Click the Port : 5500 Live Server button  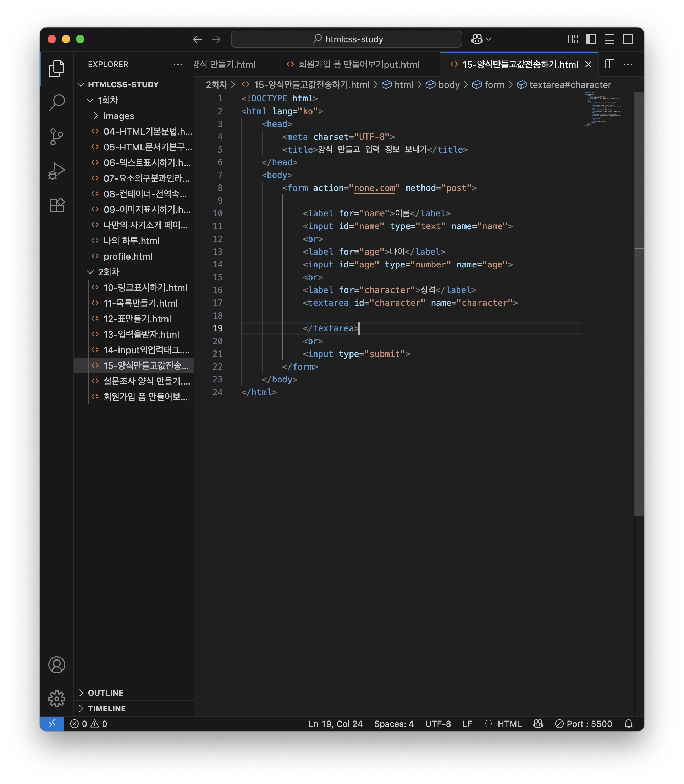tap(584, 724)
